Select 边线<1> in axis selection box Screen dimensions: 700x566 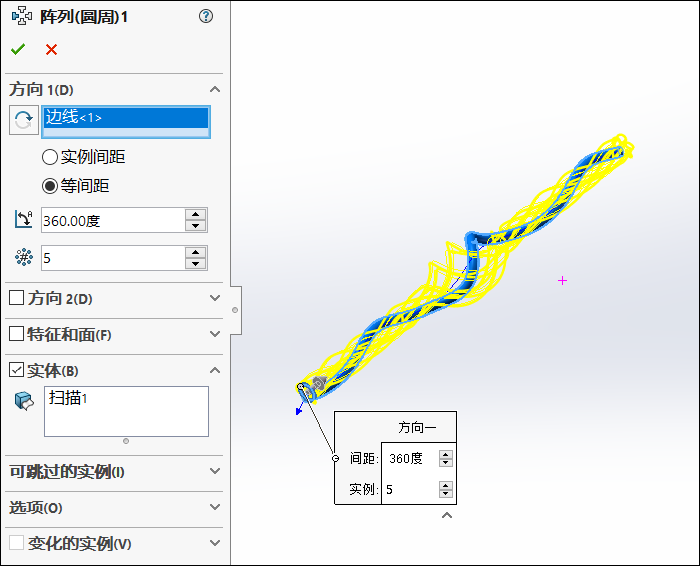[x=126, y=117]
